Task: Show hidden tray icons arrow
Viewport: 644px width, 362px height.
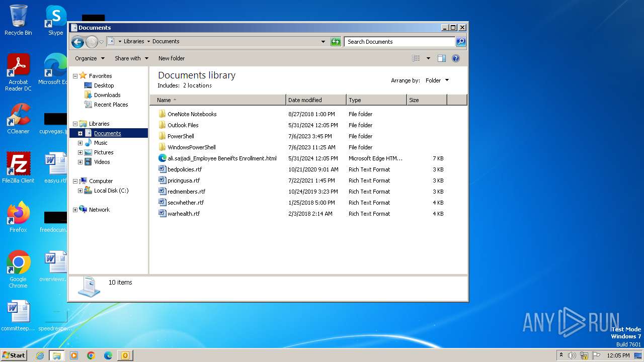Action: [x=561, y=355]
